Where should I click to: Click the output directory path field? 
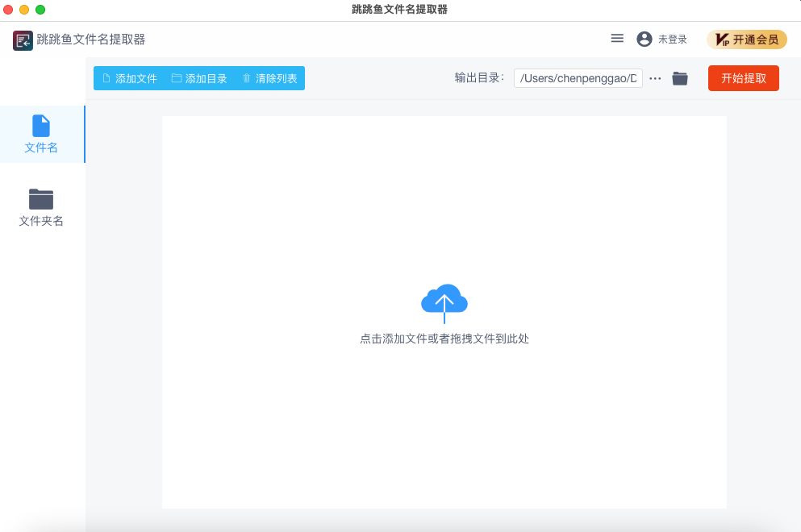[578, 78]
